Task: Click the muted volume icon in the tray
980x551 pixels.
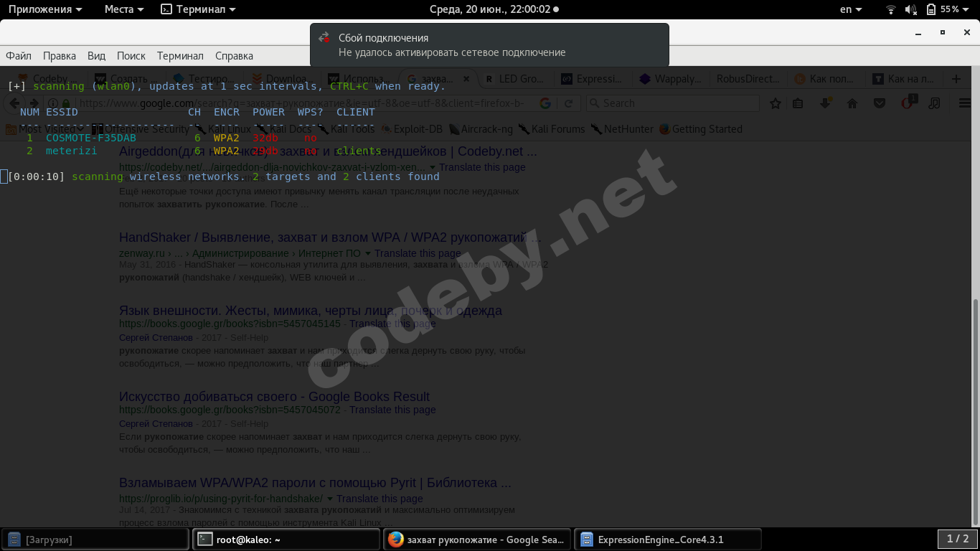Action: pos(911,9)
